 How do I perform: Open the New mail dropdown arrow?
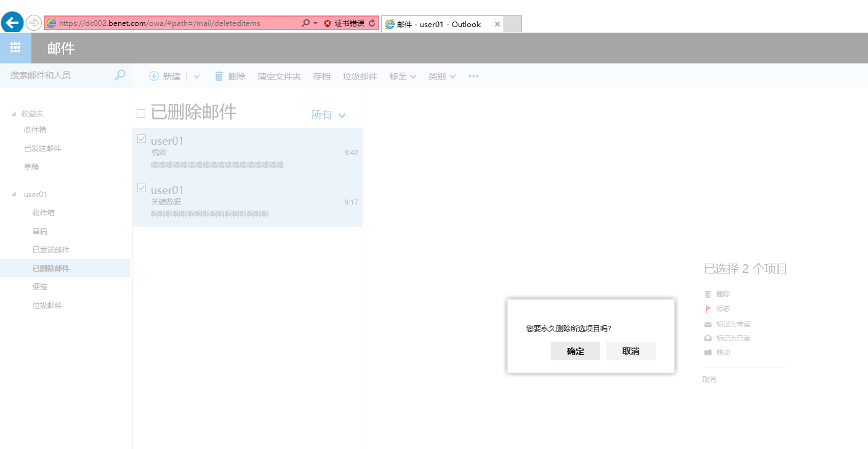(x=196, y=76)
